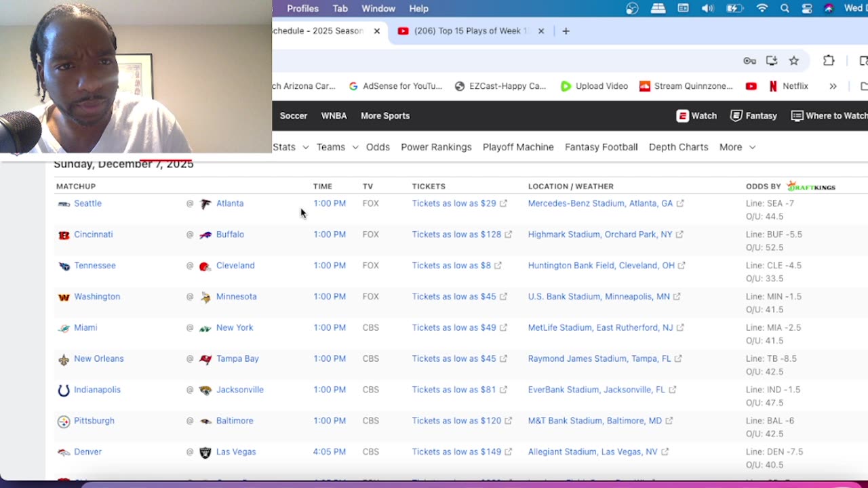Open the Mercedes-Benz Stadium location link

tap(600, 203)
